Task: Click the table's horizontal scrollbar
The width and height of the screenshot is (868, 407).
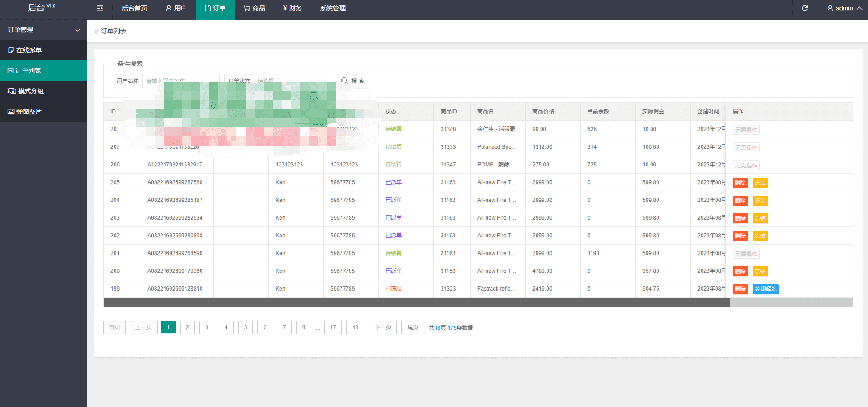Action: coord(416,302)
